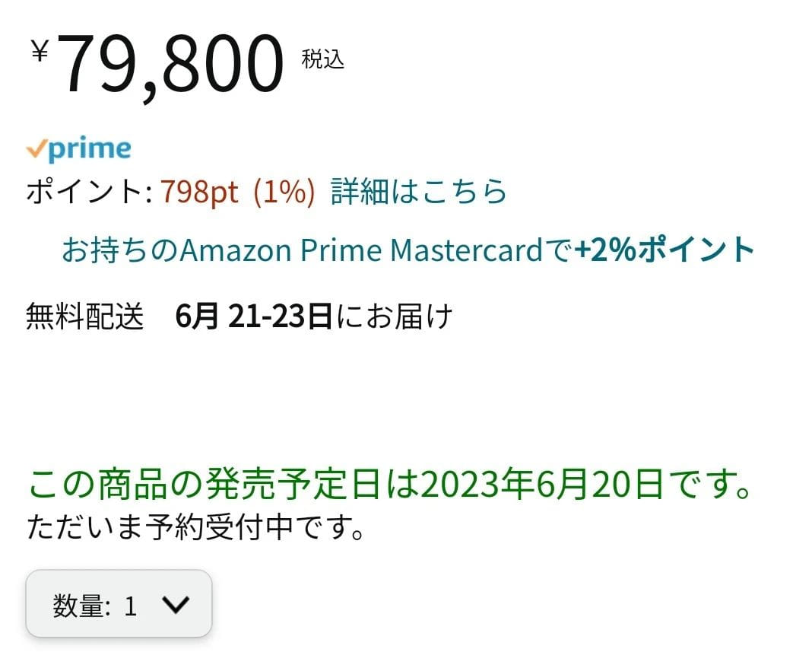The height and width of the screenshot is (668, 812).
Task: Click the chevron on the quantity selector
Action: pos(177,605)
